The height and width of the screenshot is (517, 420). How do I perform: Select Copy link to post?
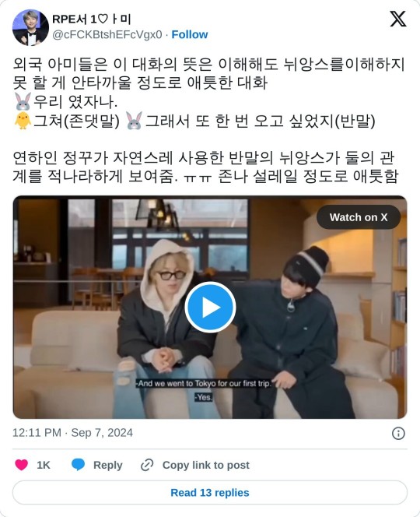point(206,466)
